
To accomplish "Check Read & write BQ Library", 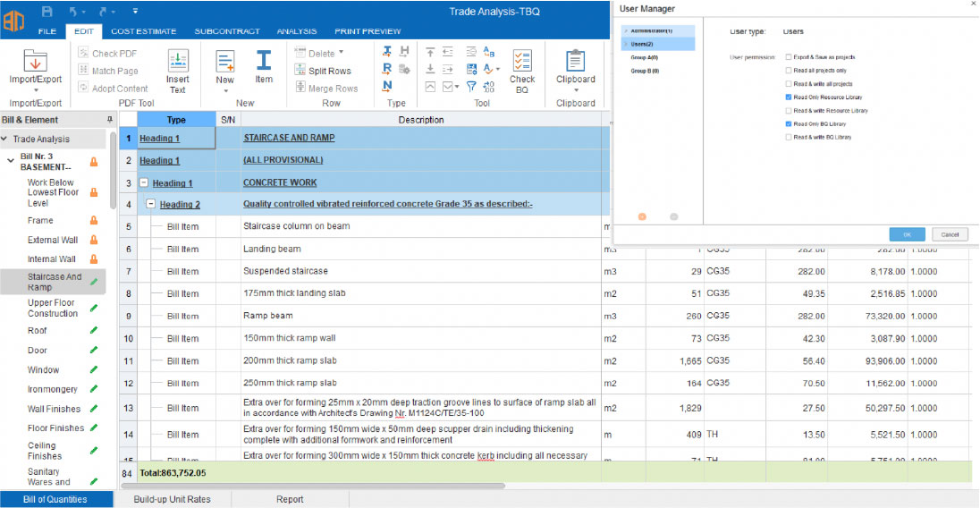I will tap(788, 137).
